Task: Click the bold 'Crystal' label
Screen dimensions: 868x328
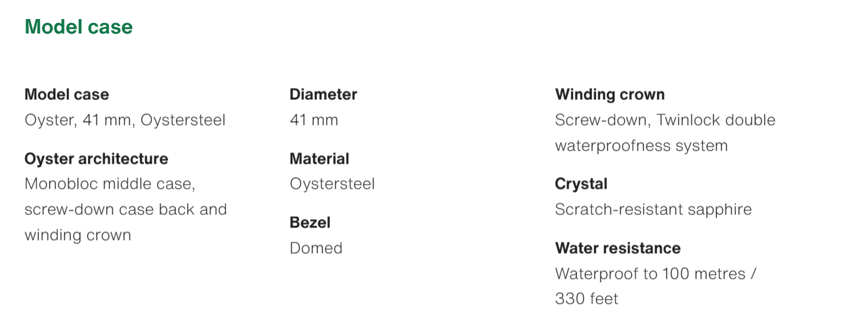Action: coord(581,184)
